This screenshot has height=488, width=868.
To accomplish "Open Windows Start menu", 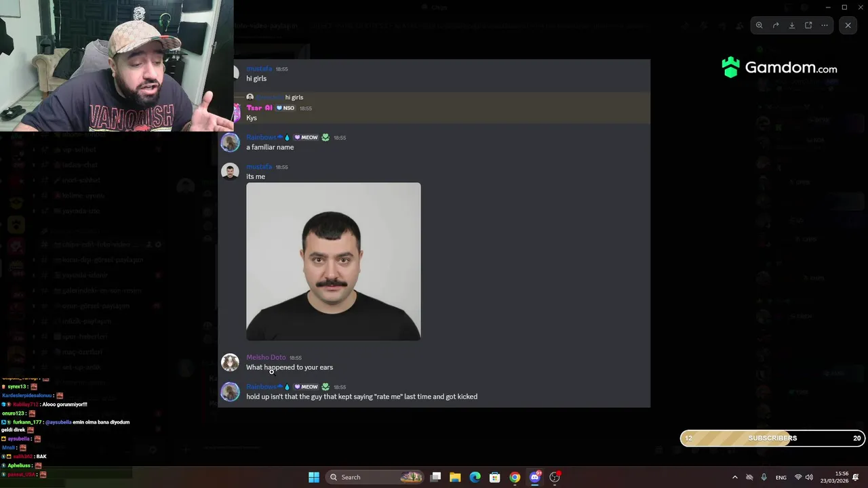I will pyautogui.click(x=314, y=477).
